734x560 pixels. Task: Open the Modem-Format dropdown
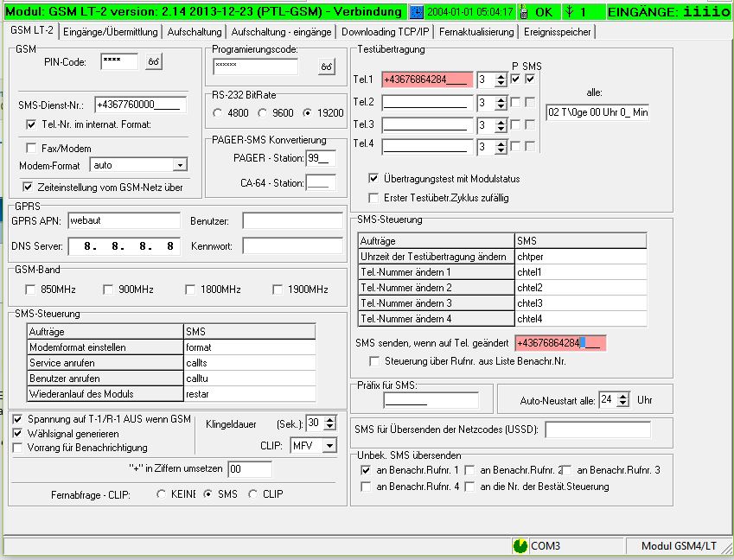click(180, 165)
